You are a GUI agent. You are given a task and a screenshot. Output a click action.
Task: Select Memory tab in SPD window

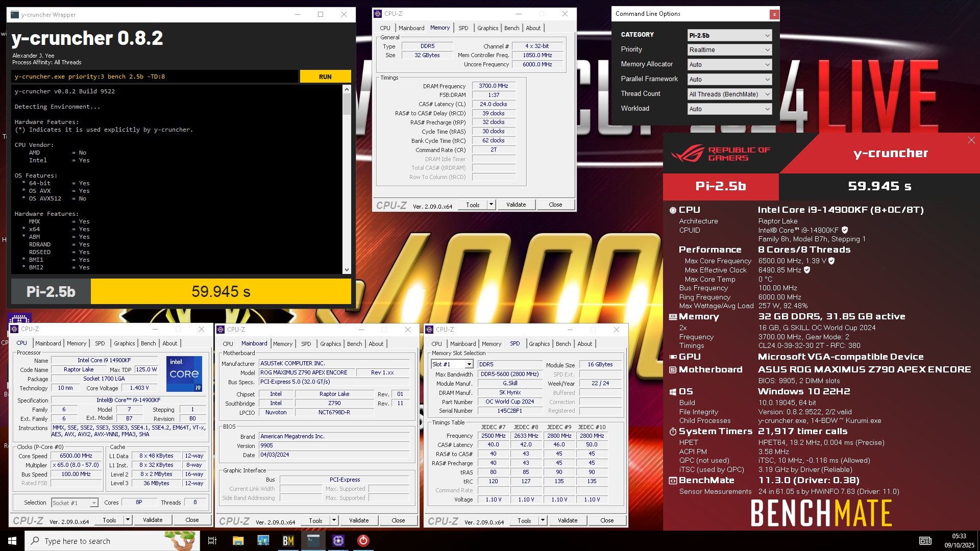point(492,344)
